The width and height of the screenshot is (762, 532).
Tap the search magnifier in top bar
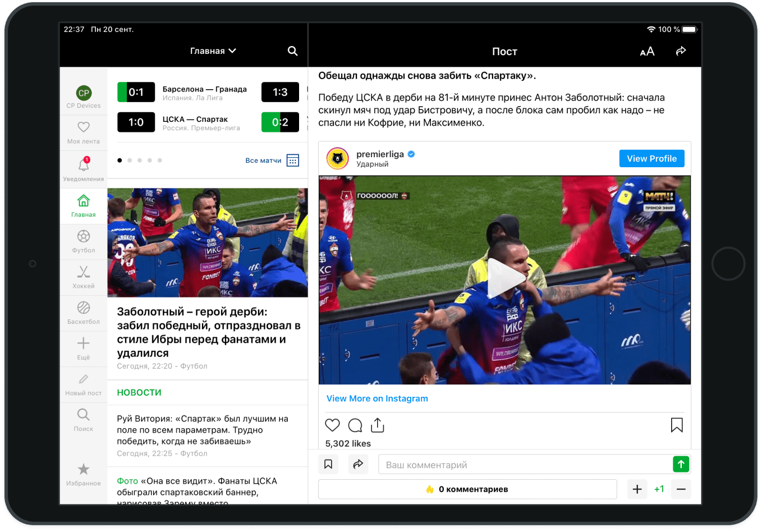[292, 51]
